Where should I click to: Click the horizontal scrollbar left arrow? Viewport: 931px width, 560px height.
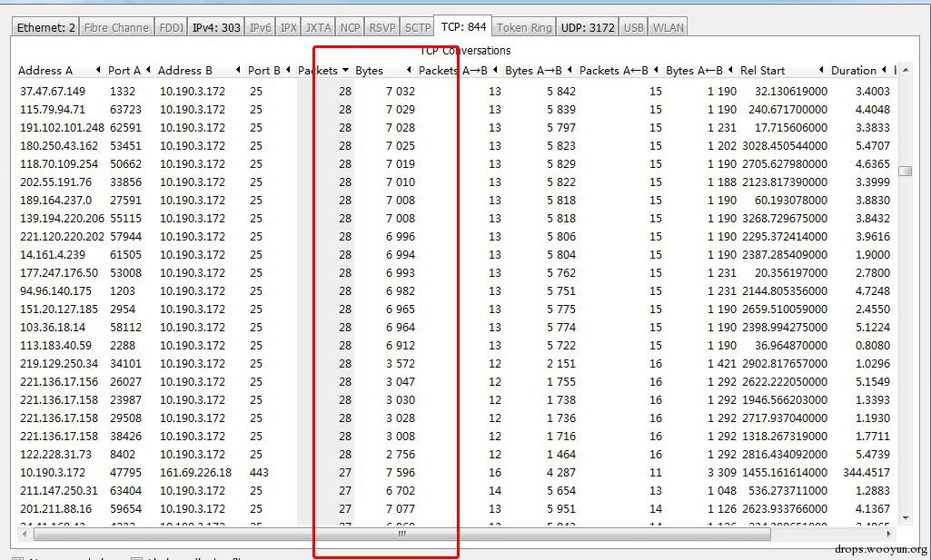[25, 534]
